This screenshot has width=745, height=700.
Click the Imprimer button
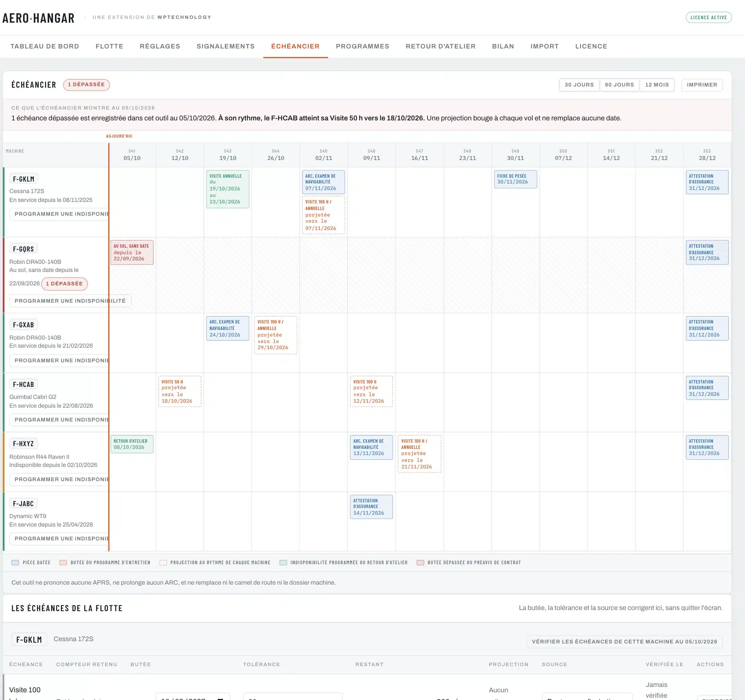click(x=702, y=85)
